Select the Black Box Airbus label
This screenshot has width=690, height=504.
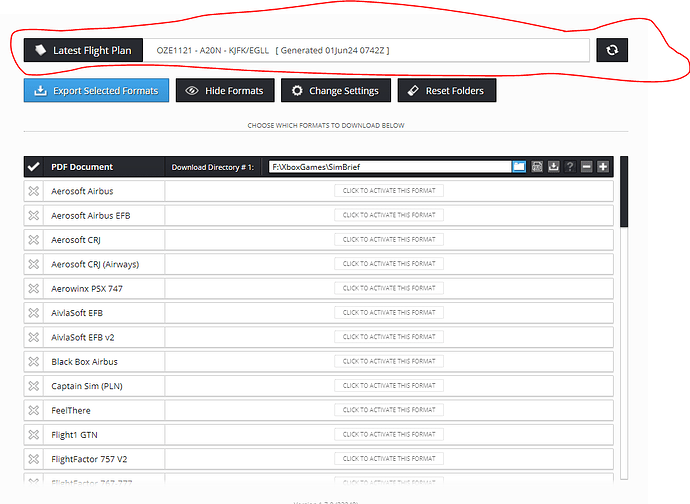84,362
